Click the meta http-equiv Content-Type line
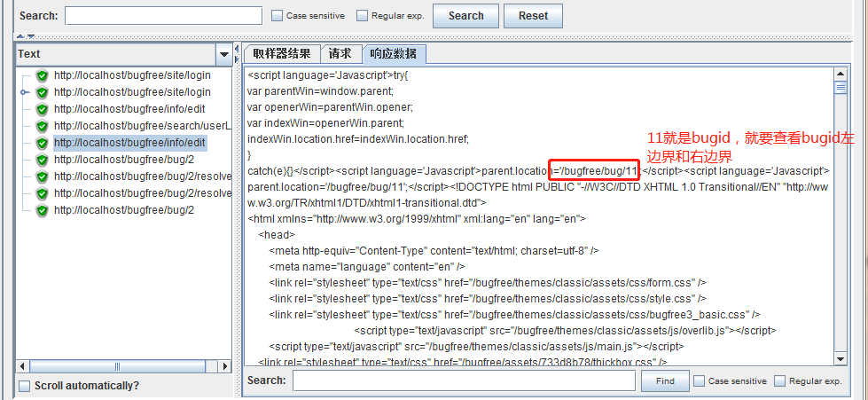This screenshot has height=400, width=868. point(434,251)
